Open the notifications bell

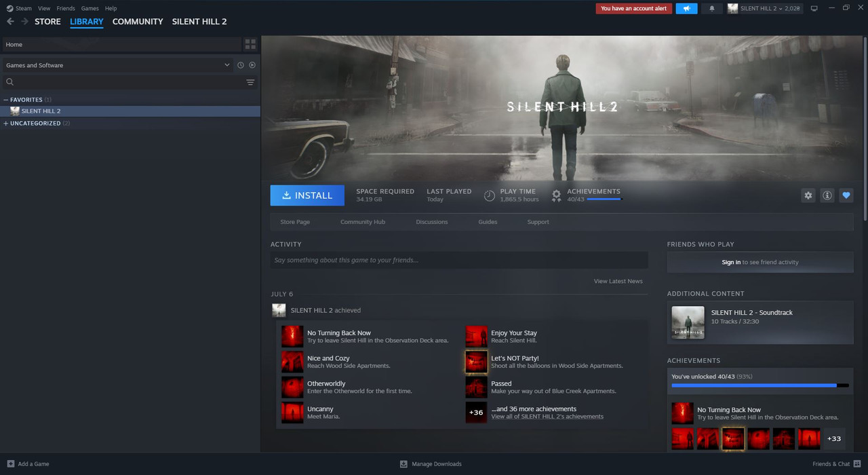(x=711, y=8)
